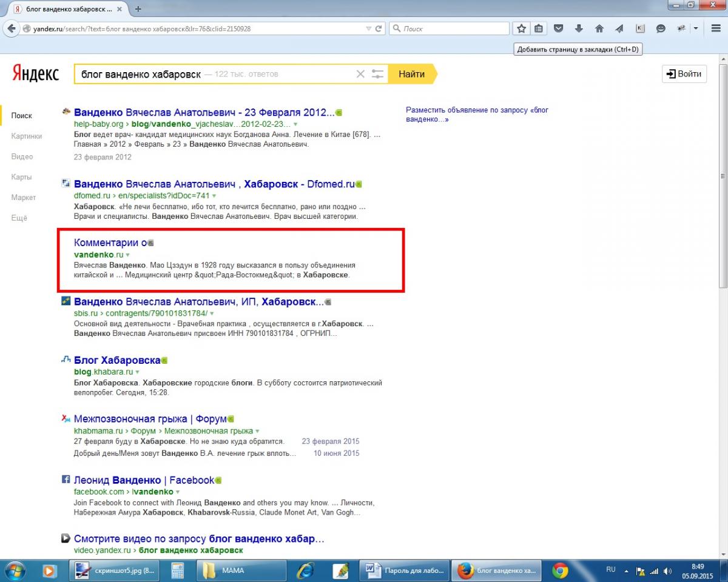Open Windows Start menu

tap(15, 570)
